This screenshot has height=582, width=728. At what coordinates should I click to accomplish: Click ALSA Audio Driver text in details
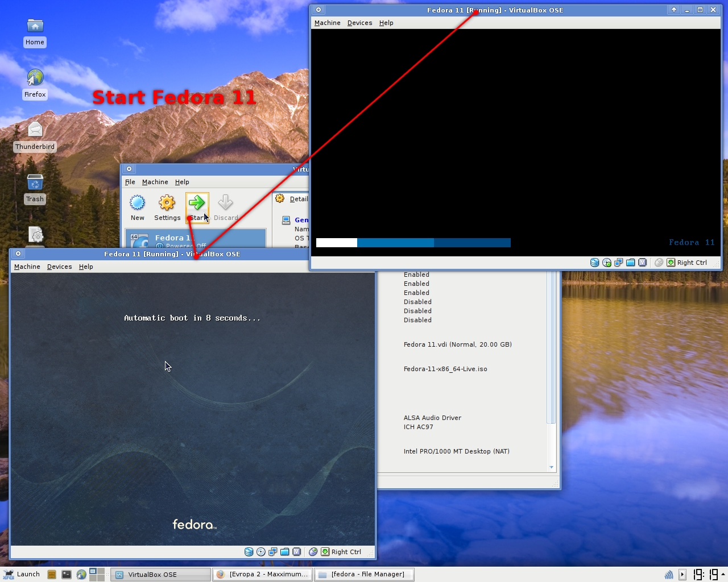(432, 418)
